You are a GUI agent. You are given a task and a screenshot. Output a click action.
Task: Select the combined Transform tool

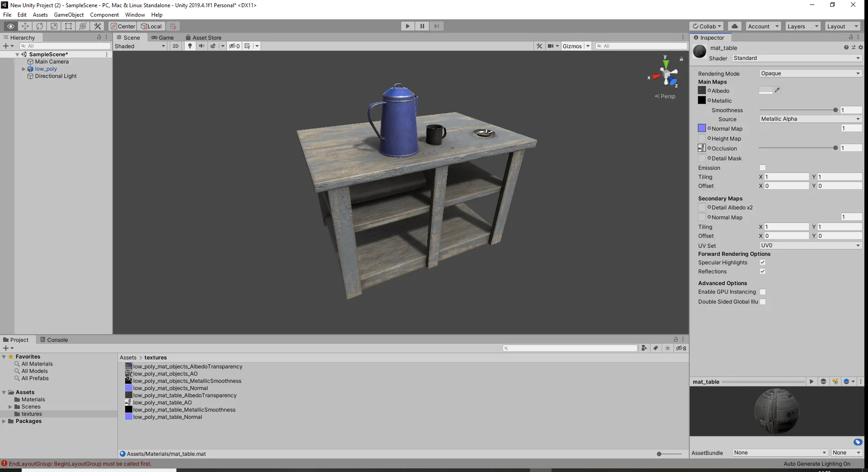pos(83,26)
